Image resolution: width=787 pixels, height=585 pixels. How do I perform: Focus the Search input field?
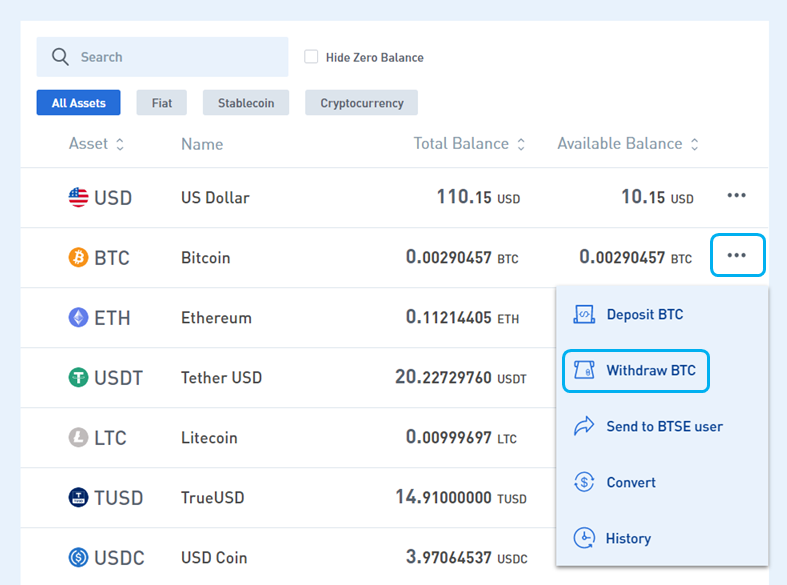coord(163,57)
